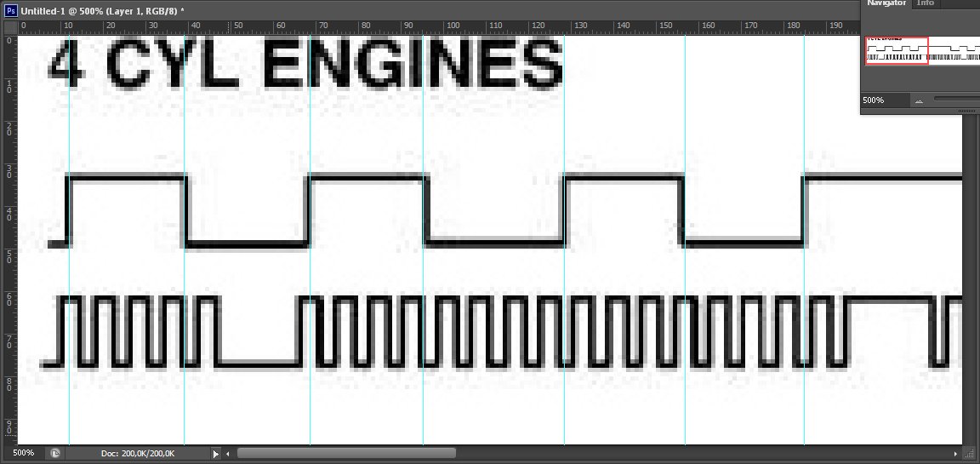Viewport: 980px width, 464px height.
Task: Click the horizontal scrollbar thumb
Action: click(x=346, y=454)
